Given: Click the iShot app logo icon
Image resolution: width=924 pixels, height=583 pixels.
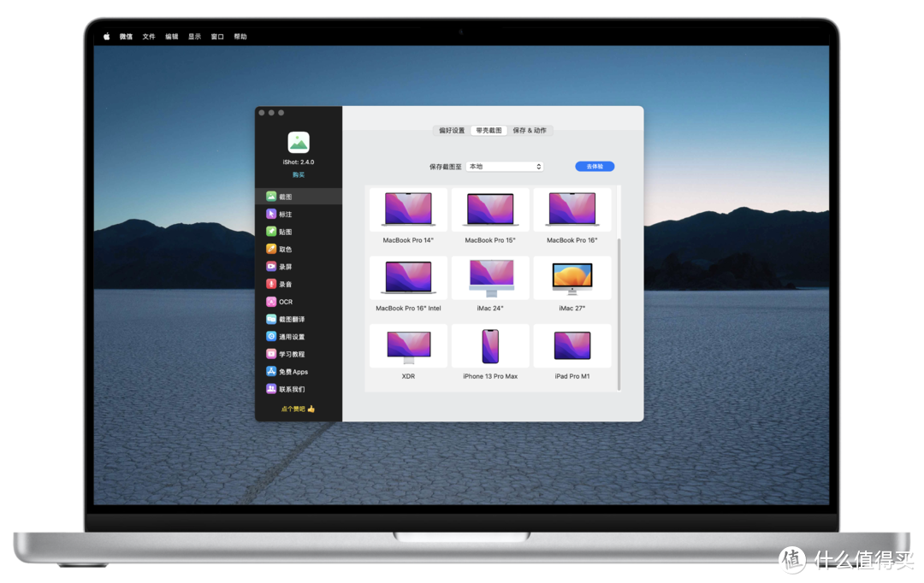Looking at the screenshot, I should 299,143.
